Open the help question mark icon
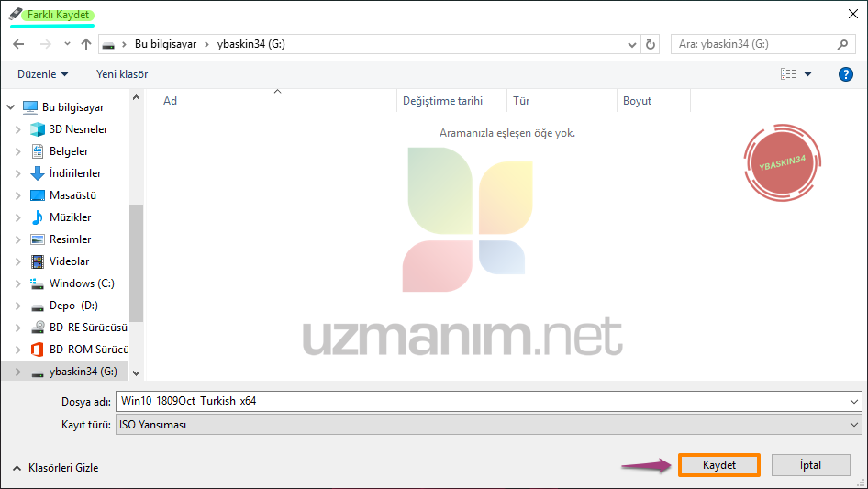868x489 pixels. tap(845, 74)
